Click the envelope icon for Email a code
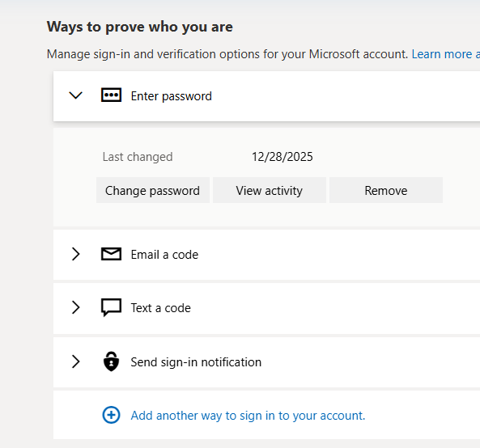Screen dimensions: 480x448 pos(111,254)
